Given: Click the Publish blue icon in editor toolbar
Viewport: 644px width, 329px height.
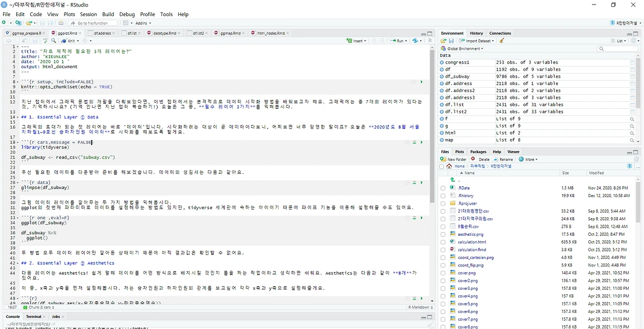Looking at the screenshot, I should pos(416,40).
